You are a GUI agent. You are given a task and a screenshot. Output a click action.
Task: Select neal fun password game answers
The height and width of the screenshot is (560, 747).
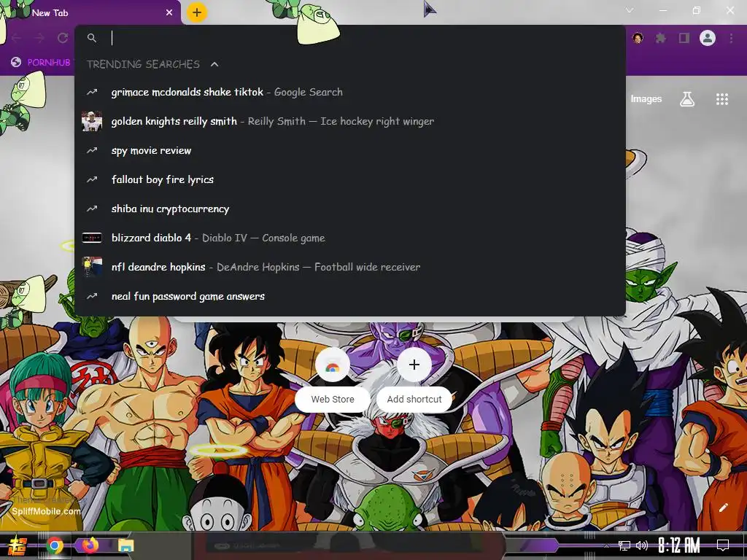(x=350, y=296)
